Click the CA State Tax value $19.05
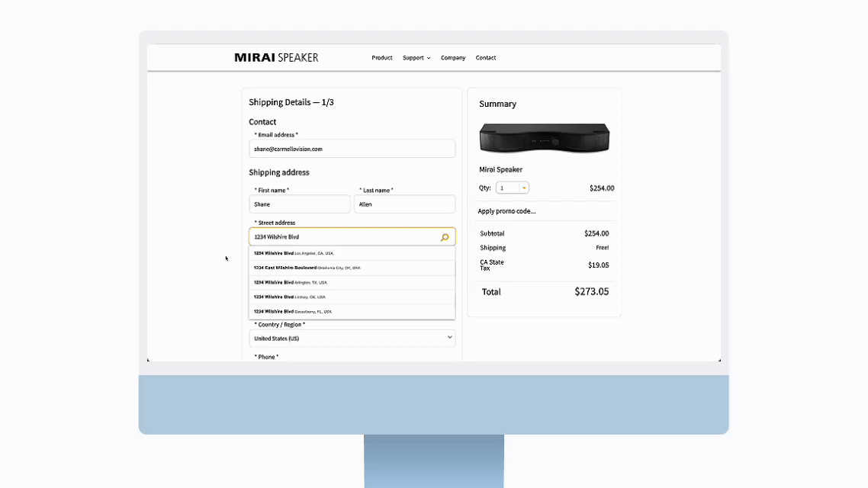 599,265
